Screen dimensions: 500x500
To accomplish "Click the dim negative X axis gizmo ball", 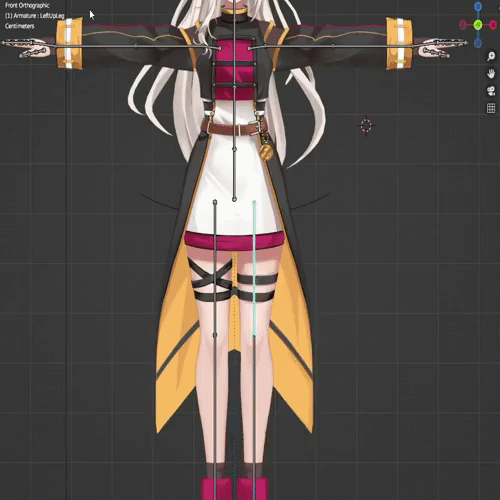I will pyautogui.click(x=463, y=25).
